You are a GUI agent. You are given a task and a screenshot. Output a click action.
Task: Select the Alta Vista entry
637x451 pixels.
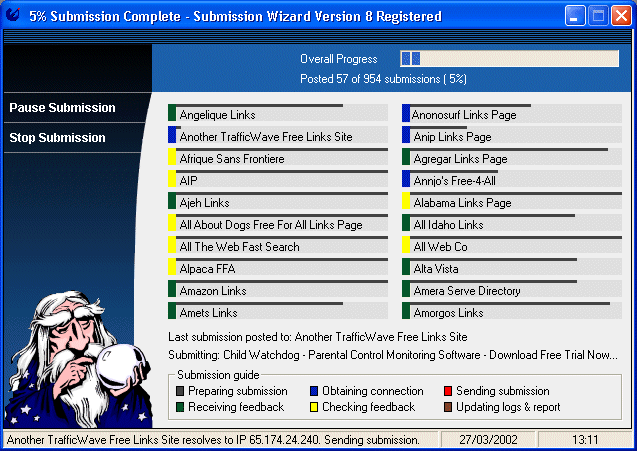click(512, 267)
